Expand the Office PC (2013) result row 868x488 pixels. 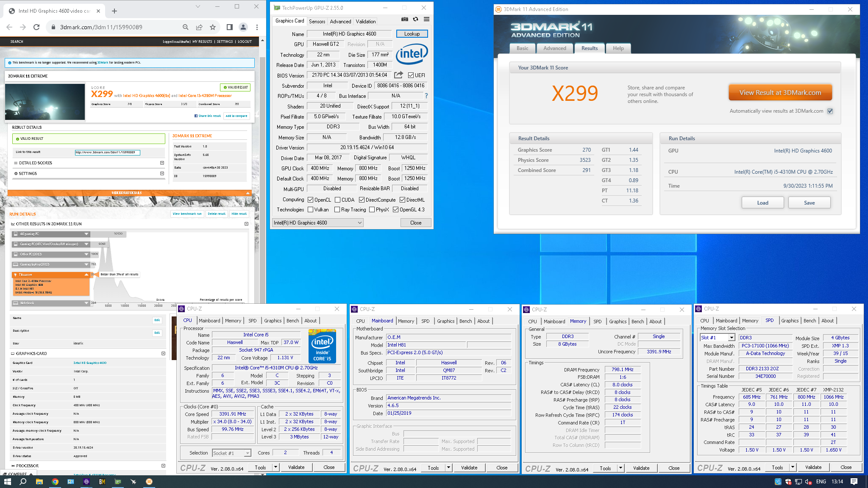51,254
